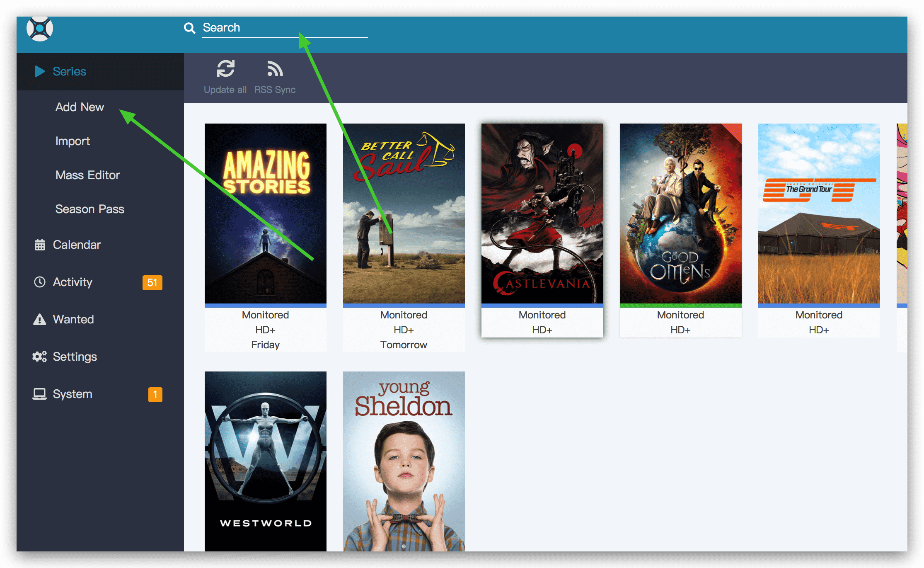Click Monitored under The Grand Tour
Viewport: 924px width, 568px height.
pos(819,315)
